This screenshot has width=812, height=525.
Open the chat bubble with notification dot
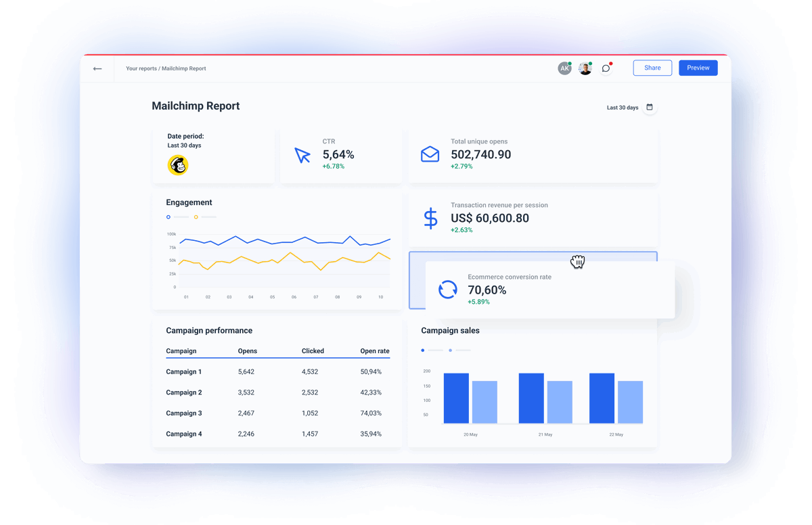(x=605, y=68)
